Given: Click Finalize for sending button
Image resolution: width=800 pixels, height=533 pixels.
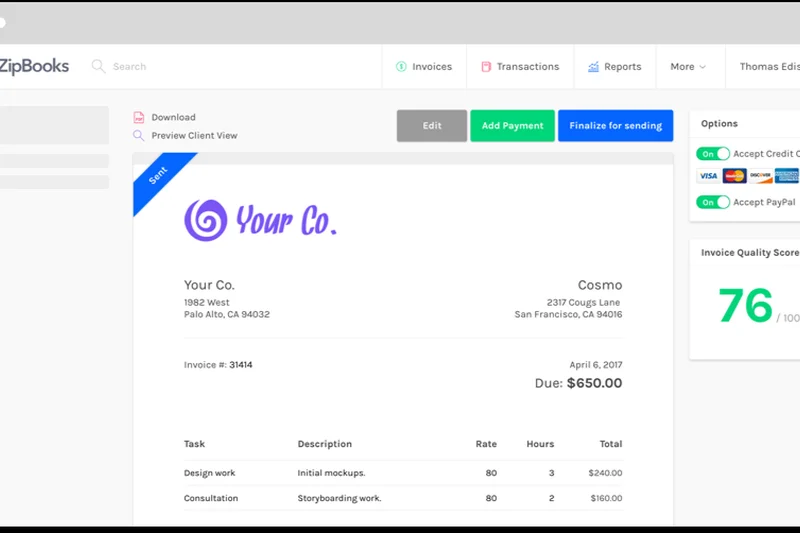Looking at the screenshot, I should tap(615, 126).
